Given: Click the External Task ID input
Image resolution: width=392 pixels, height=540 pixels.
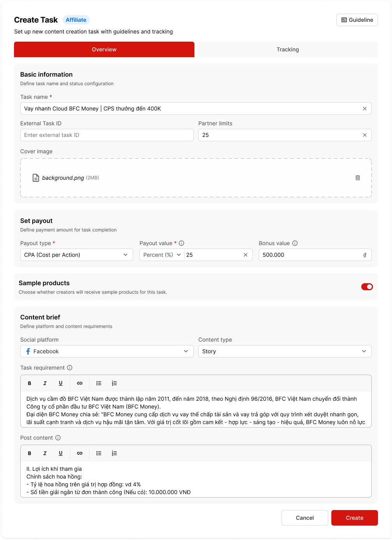Looking at the screenshot, I should [x=107, y=135].
